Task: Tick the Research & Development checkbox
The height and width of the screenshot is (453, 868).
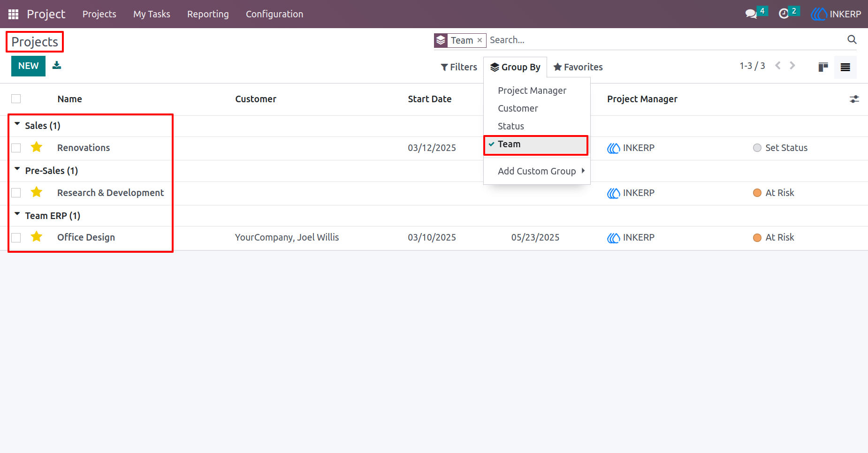Action: (x=16, y=193)
